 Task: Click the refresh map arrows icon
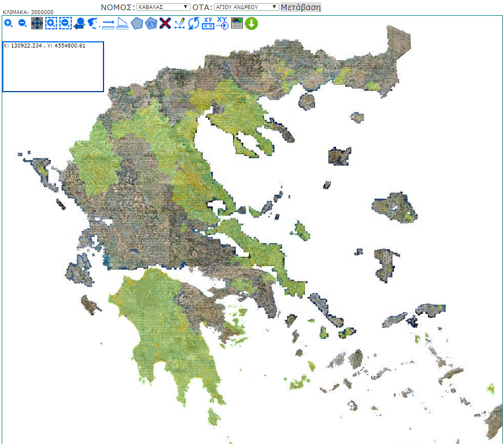(194, 23)
